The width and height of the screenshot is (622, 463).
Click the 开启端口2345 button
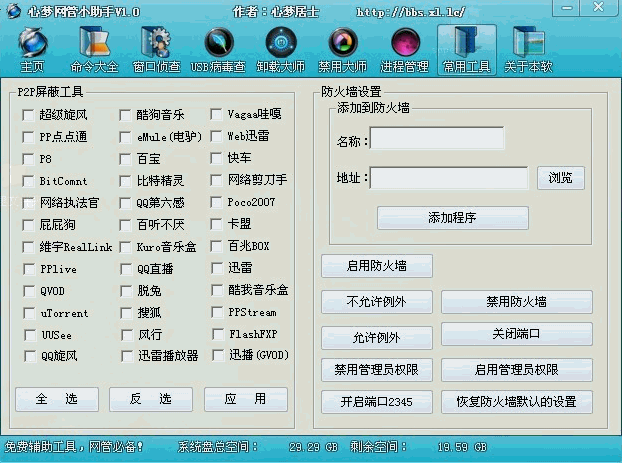[377, 402]
